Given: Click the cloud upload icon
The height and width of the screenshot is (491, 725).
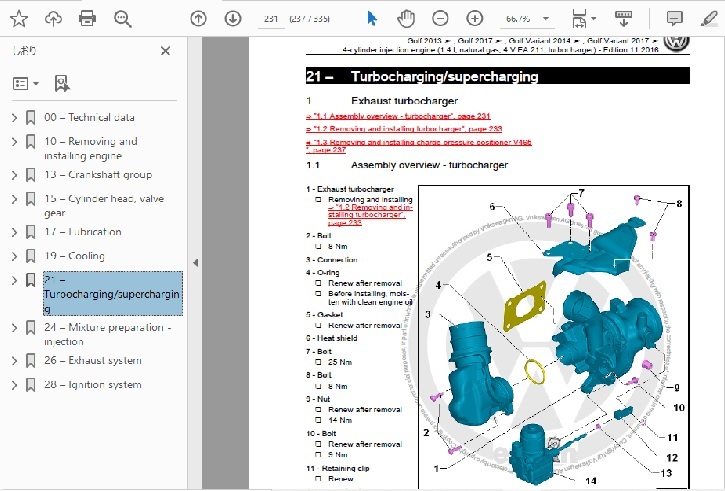Looking at the screenshot, I should point(53,18).
